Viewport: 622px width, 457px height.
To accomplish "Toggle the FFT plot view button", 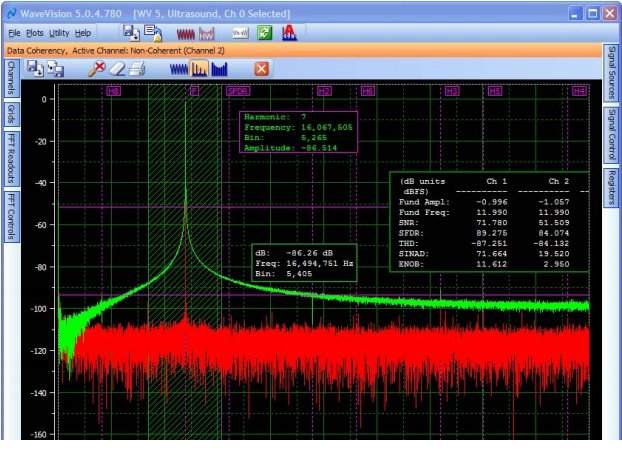I will (x=199, y=69).
